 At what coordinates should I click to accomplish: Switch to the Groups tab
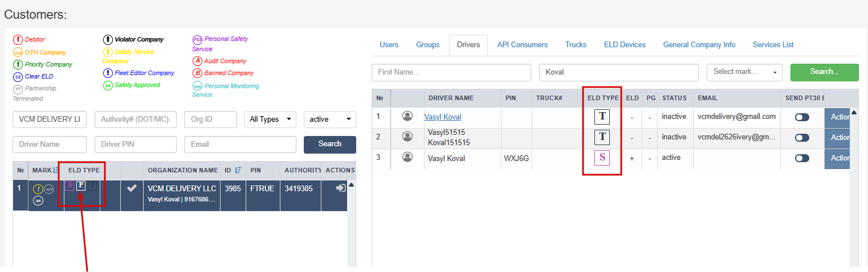[427, 45]
